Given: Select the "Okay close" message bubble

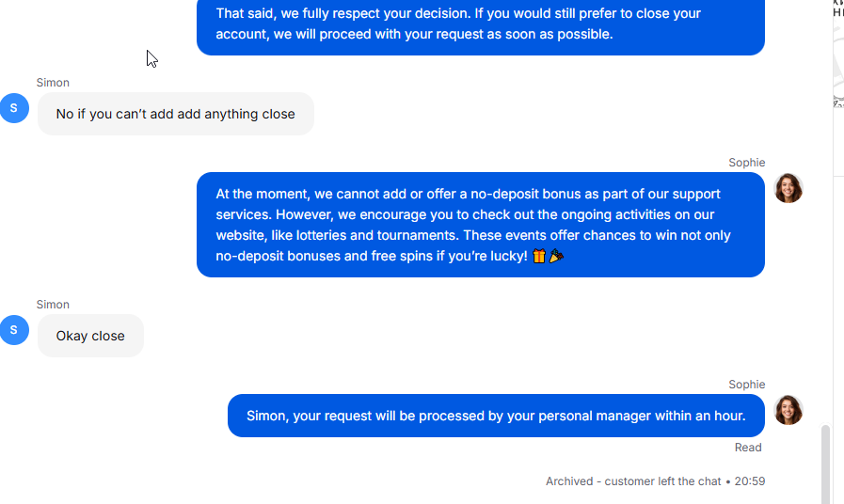Looking at the screenshot, I should point(90,336).
